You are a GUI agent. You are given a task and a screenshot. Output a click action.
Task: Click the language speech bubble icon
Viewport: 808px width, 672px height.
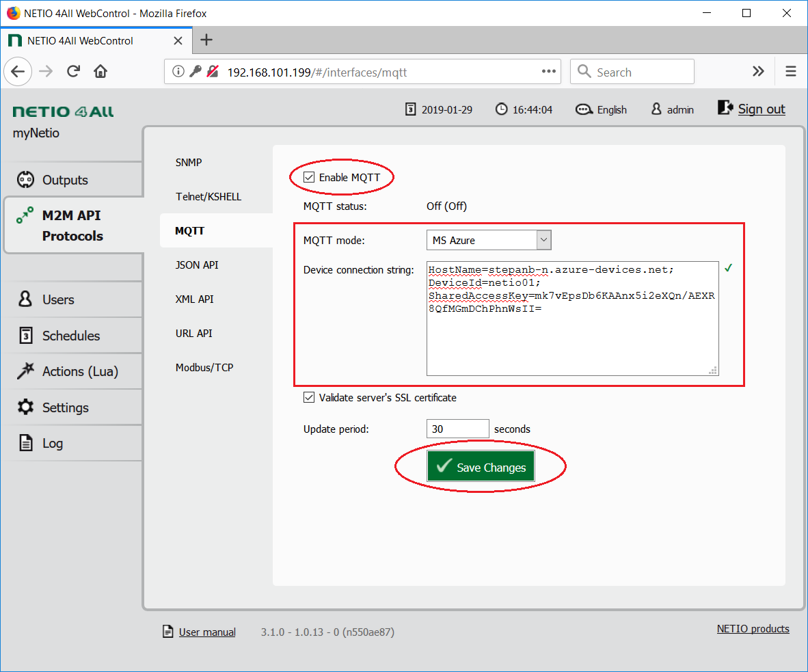coord(584,109)
